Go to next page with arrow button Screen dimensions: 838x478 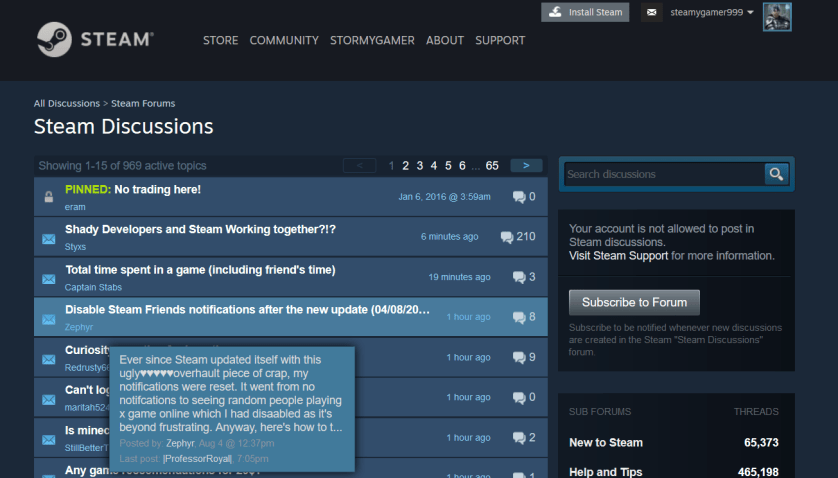tap(526, 165)
